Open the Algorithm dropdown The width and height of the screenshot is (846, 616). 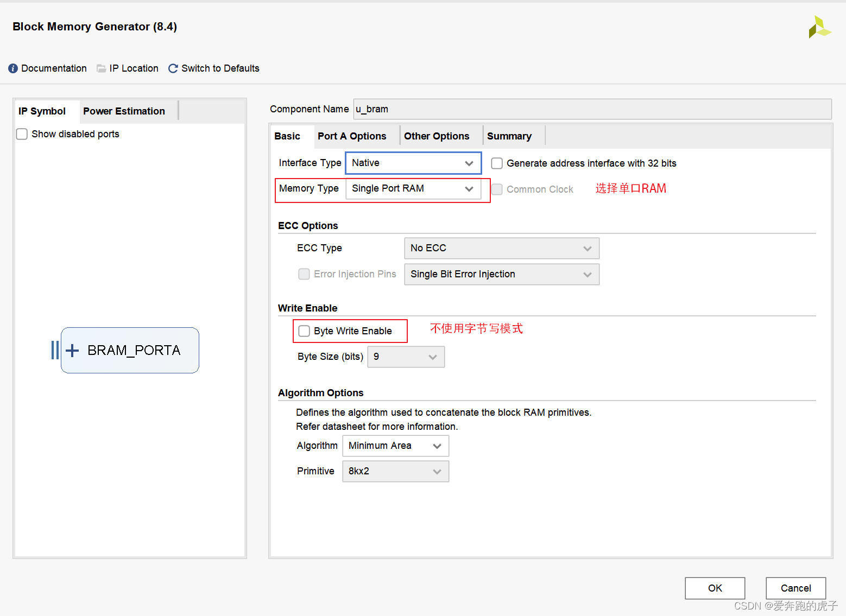click(437, 446)
